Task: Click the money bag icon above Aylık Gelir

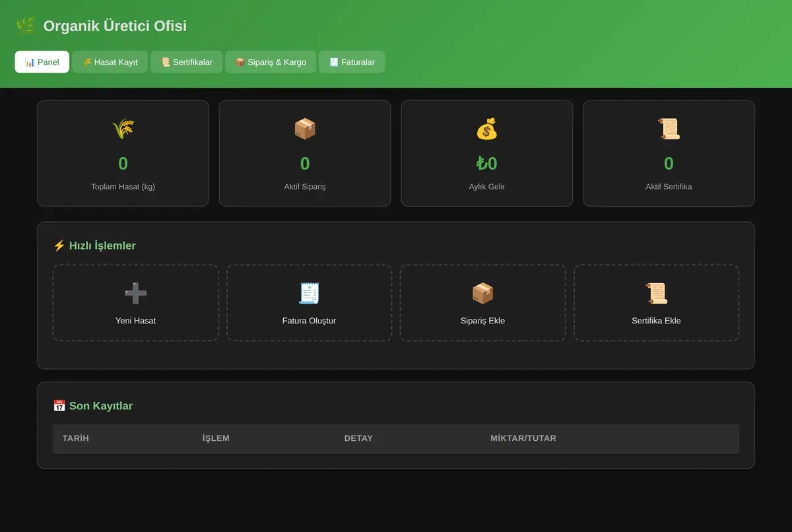Action: pos(486,129)
